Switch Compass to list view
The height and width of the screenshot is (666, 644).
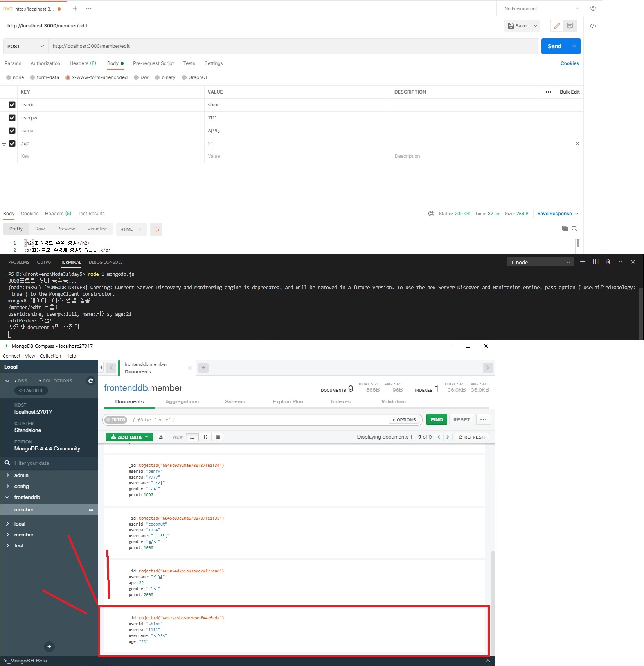[192, 437]
